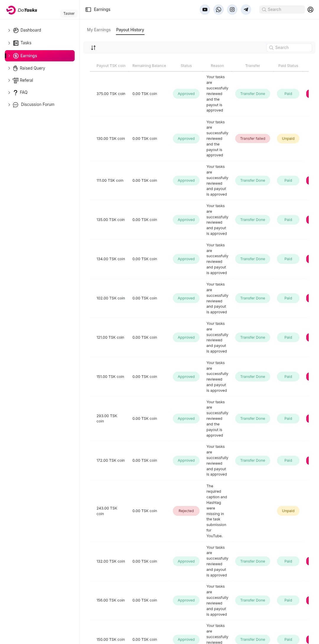The width and height of the screenshot is (319, 644).
Task: Open the Instagram icon link
Action: point(232,9)
